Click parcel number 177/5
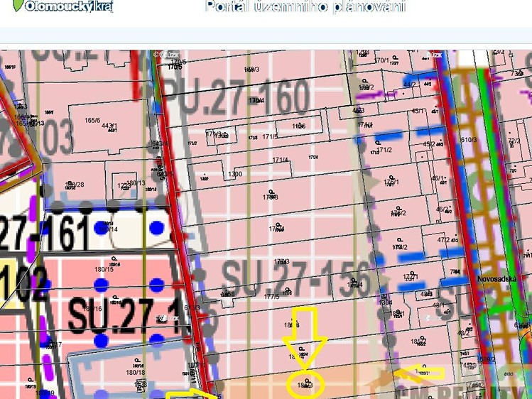532x399 pixels. point(271,297)
